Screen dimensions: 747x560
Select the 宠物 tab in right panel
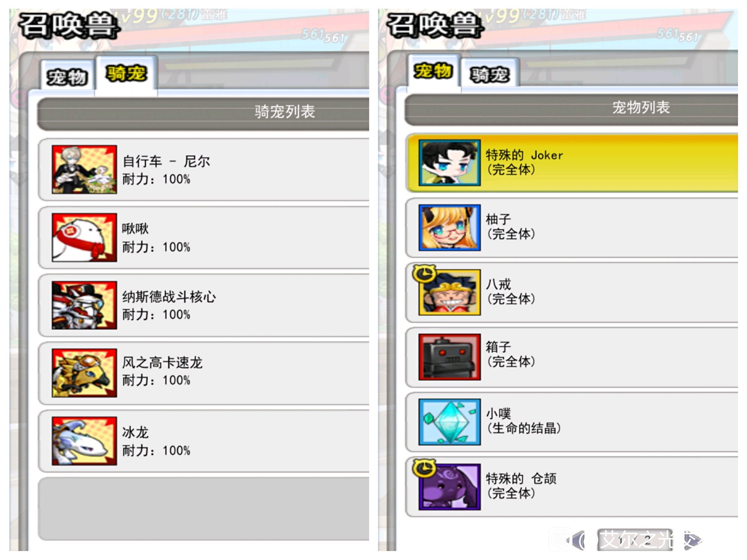(433, 71)
